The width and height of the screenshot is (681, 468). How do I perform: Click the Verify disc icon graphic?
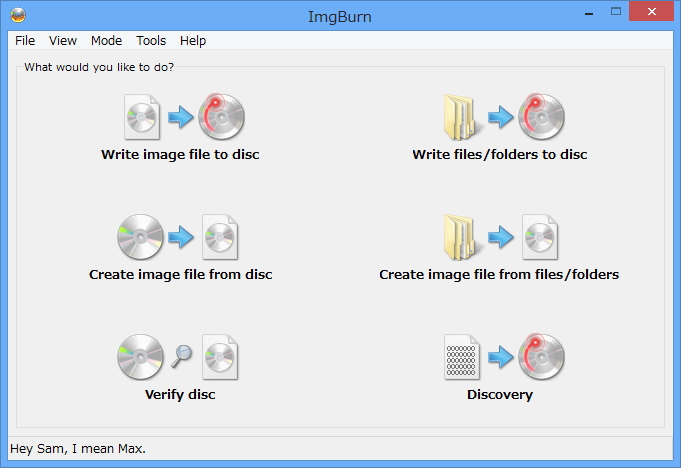pyautogui.click(x=178, y=357)
